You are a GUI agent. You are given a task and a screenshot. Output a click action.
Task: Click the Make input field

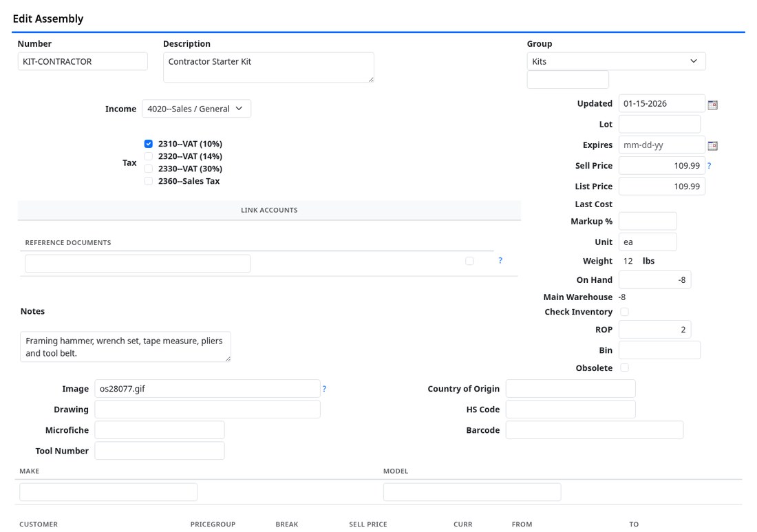[x=108, y=492]
